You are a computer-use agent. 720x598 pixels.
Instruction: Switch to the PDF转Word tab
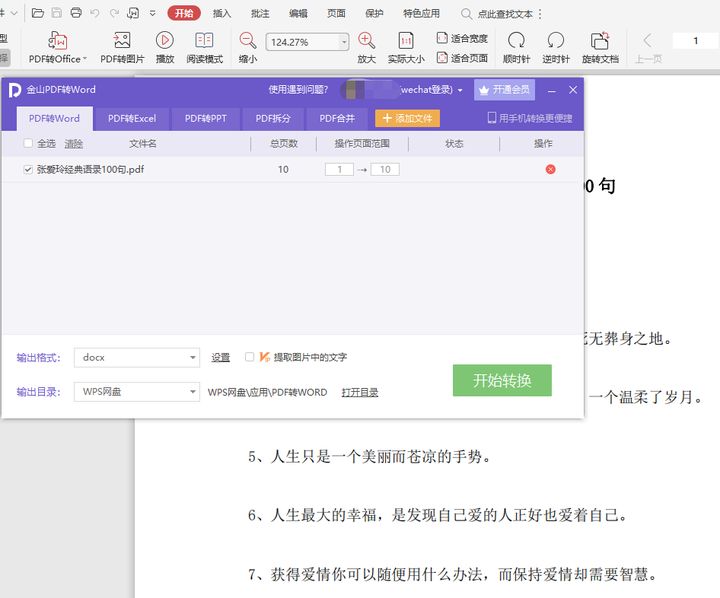coord(54,118)
